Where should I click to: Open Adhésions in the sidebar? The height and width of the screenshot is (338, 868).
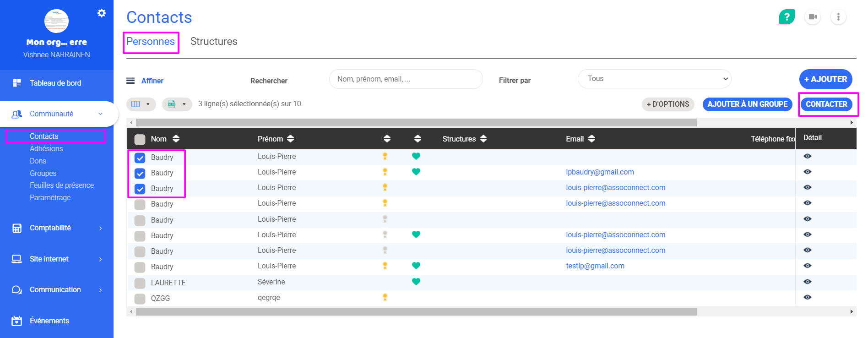(46, 148)
